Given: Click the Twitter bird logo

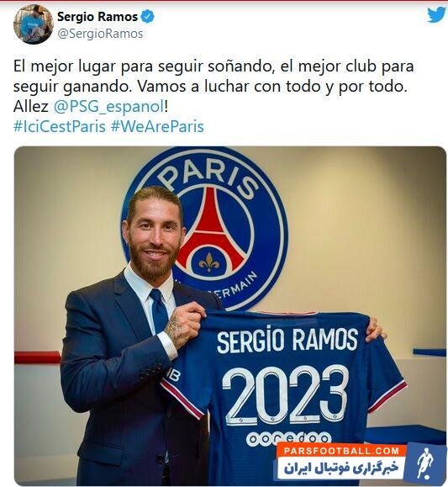Looking at the screenshot, I should point(436,14).
